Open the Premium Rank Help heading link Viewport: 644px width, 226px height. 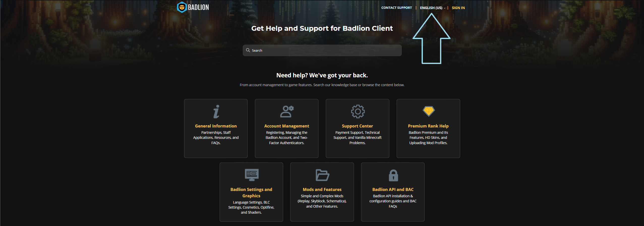pos(428,126)
